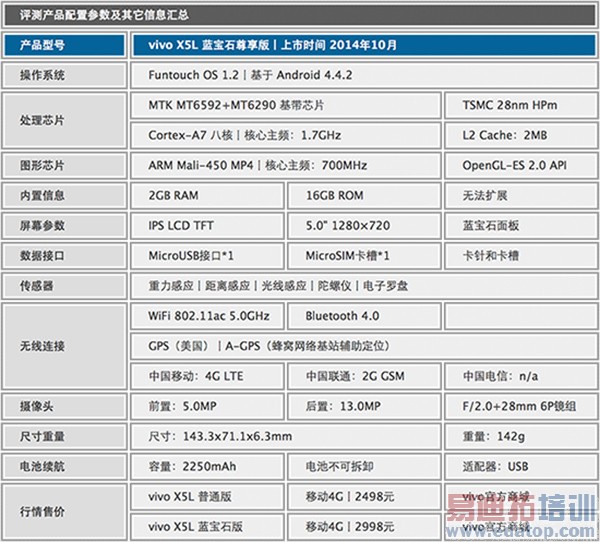Select the 传感器 row label
Image resolution: width=600 pixels, height=542 pixels.
click(x=64, y=286)
